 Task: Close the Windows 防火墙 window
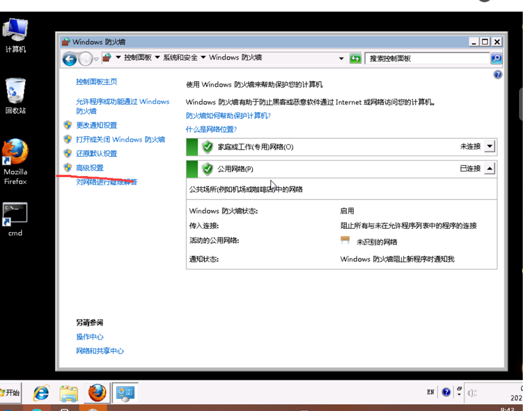click(497, 42)
